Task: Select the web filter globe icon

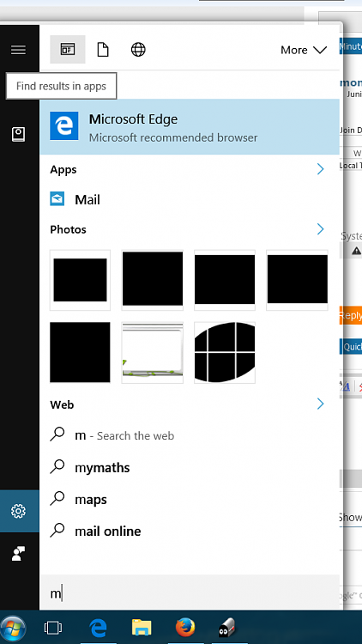Action: coord(138,50)
